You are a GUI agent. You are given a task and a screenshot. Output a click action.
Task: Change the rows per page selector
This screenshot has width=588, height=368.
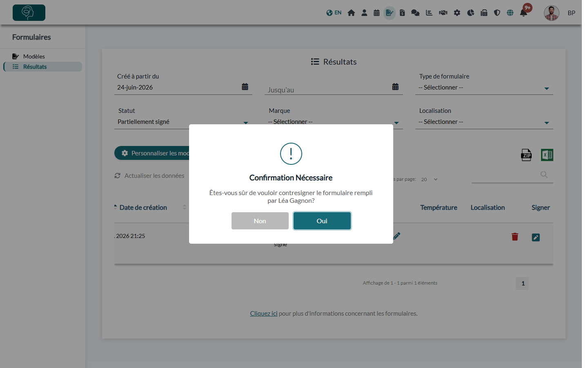pos(430,180)
